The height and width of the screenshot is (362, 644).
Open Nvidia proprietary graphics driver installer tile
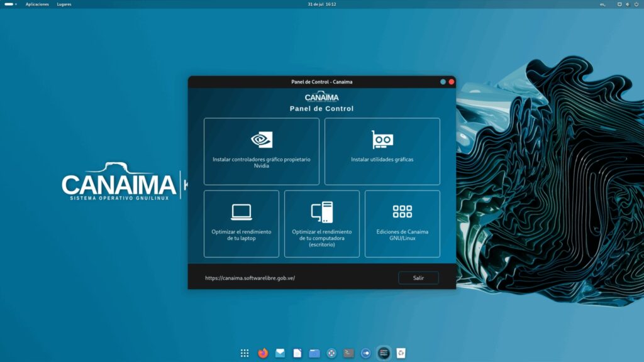click(x=261, y=151)
